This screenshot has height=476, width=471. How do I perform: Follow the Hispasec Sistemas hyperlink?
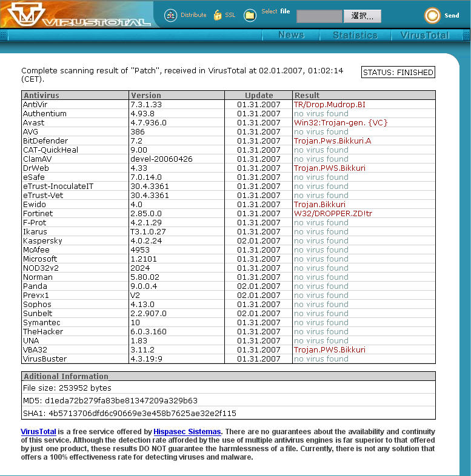click(x=187, y=432)
